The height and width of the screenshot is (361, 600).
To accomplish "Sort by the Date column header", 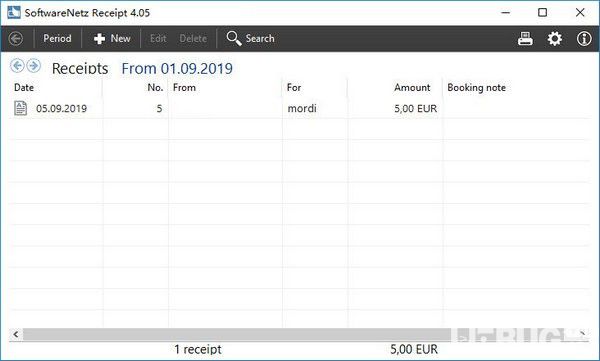I will pos(24,88).
